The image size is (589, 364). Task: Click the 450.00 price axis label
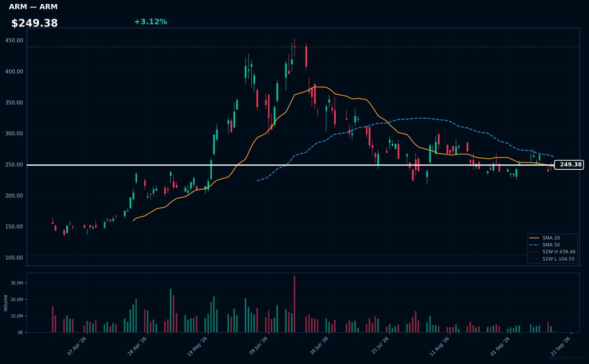14,41
